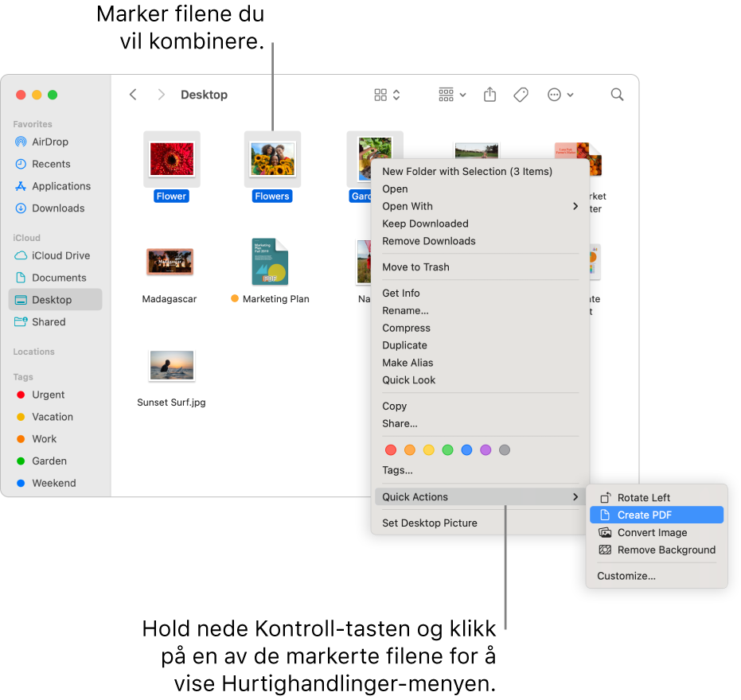The image size is (741, 700).
Task: Choose Rename... in the context menu
Action: pos(480,311)
